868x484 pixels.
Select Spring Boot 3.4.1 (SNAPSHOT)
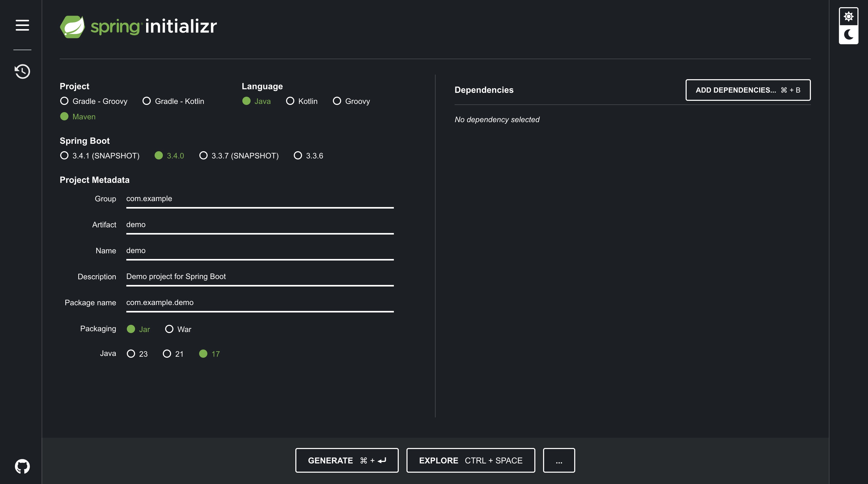100,156
